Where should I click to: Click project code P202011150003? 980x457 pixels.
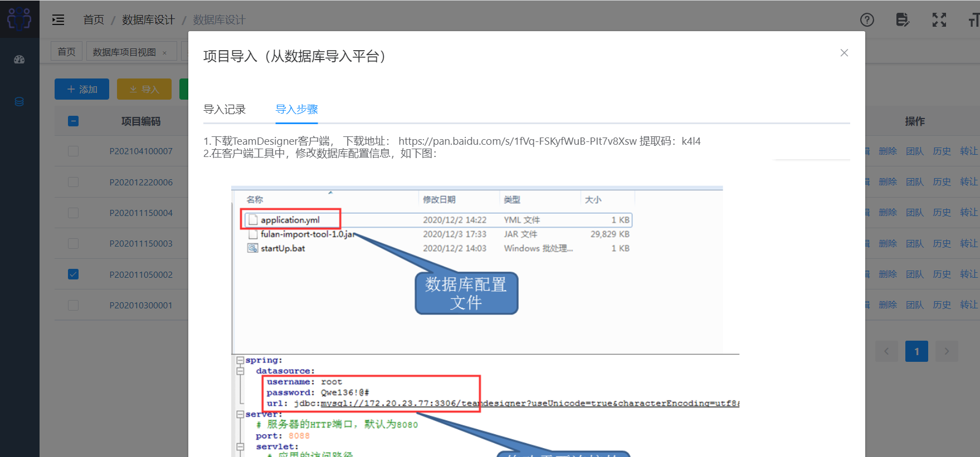click(141, 244)
